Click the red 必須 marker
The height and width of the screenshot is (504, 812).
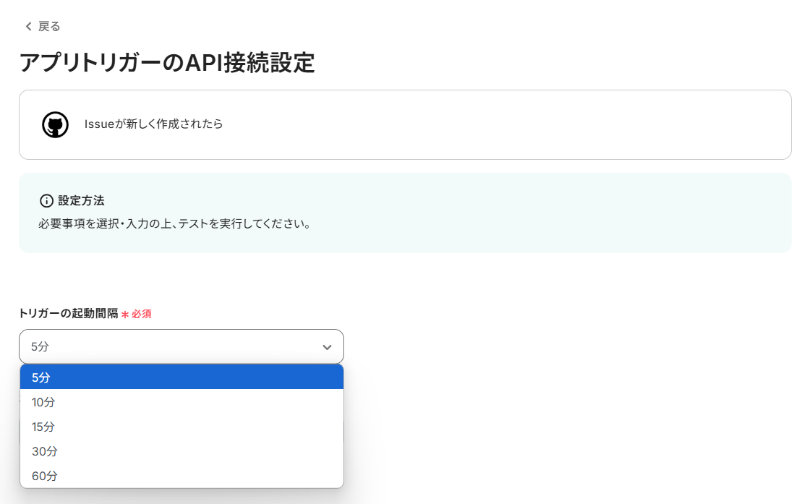click(x=137, y=314)
